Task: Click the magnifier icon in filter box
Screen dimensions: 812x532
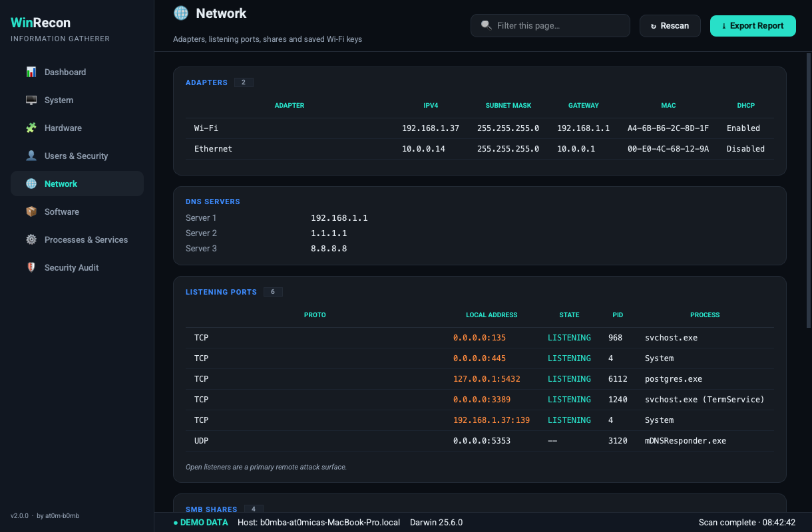Action: 487,25
